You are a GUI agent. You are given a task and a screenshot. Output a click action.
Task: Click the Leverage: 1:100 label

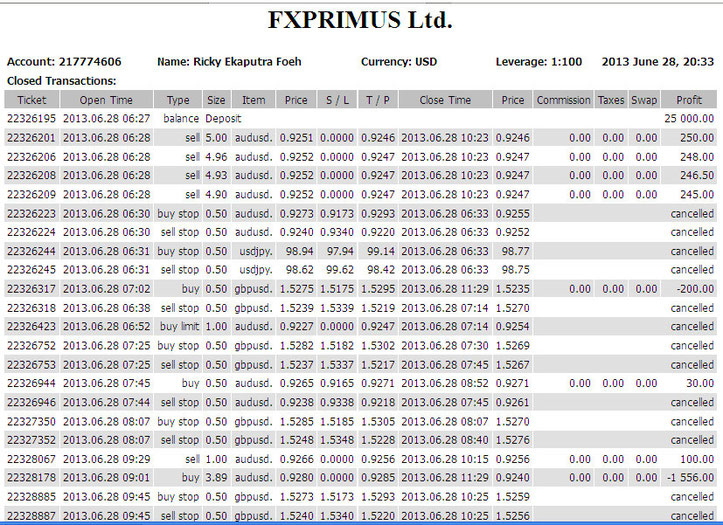point(539,62)
